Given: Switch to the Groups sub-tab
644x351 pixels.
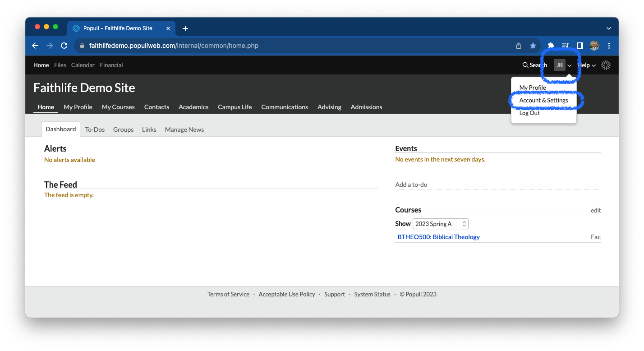Looking at the screenshot, I should (123, 129).
